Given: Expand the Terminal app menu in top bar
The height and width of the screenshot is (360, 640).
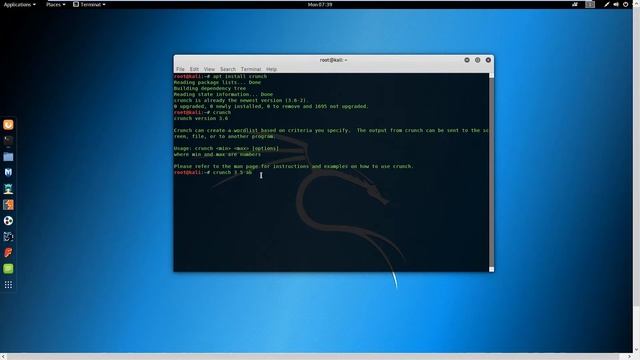Looking at the screenshot, I should 89,4.
